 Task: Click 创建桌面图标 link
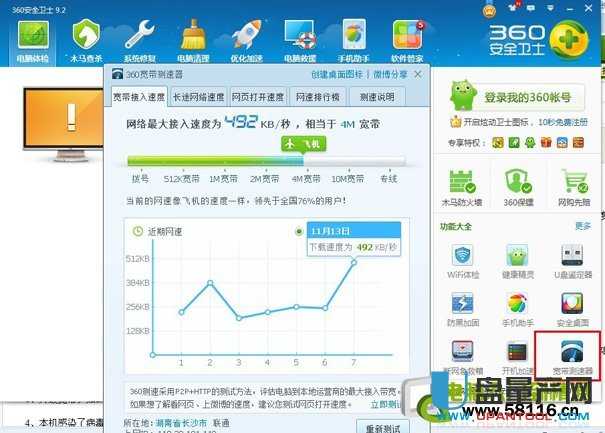(337, 74)
